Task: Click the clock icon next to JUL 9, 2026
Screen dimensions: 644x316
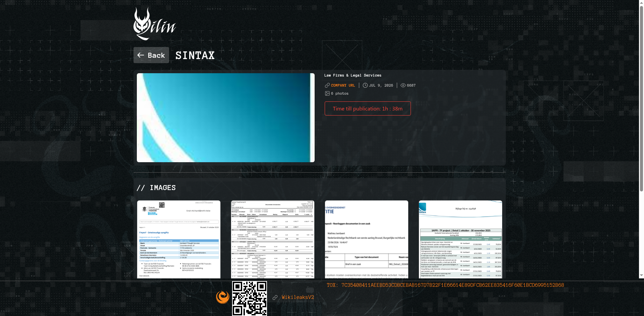Action: 365,85
